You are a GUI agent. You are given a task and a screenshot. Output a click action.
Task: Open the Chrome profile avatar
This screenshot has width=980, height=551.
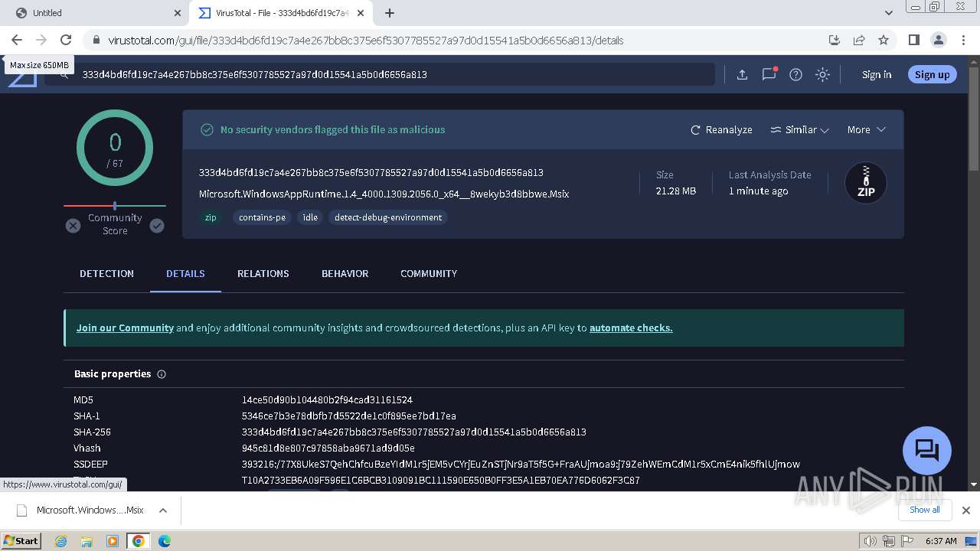pos(938,40)
